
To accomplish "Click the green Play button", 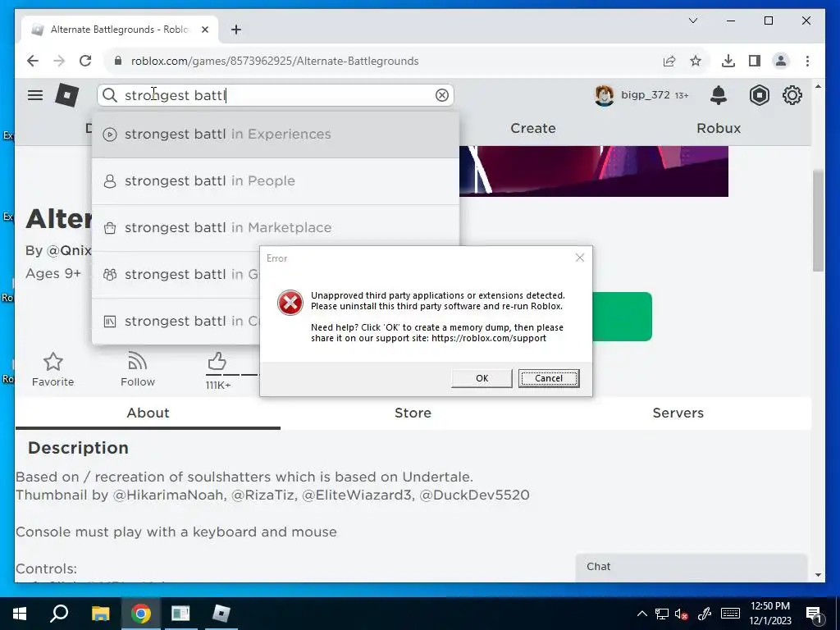I will click(x=622, y=317).
